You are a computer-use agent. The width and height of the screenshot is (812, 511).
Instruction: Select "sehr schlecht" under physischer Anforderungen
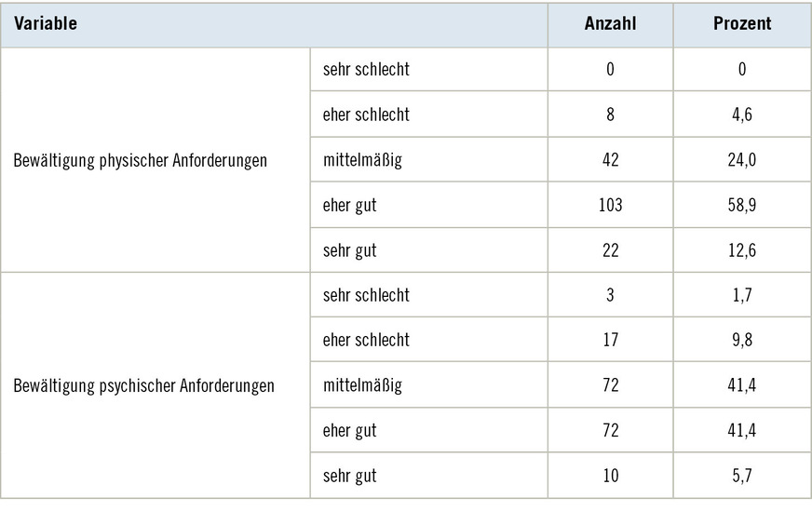pyautogui.click(x=366, y=70)
